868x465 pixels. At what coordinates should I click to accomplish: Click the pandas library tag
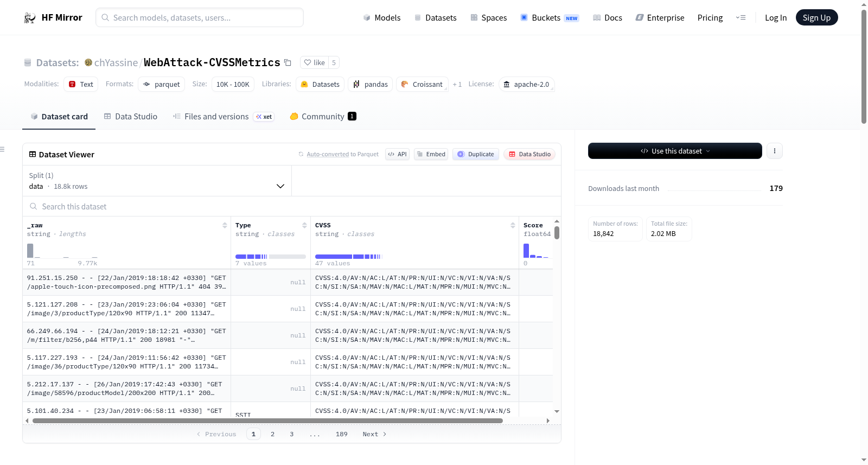tap(371, 84)
